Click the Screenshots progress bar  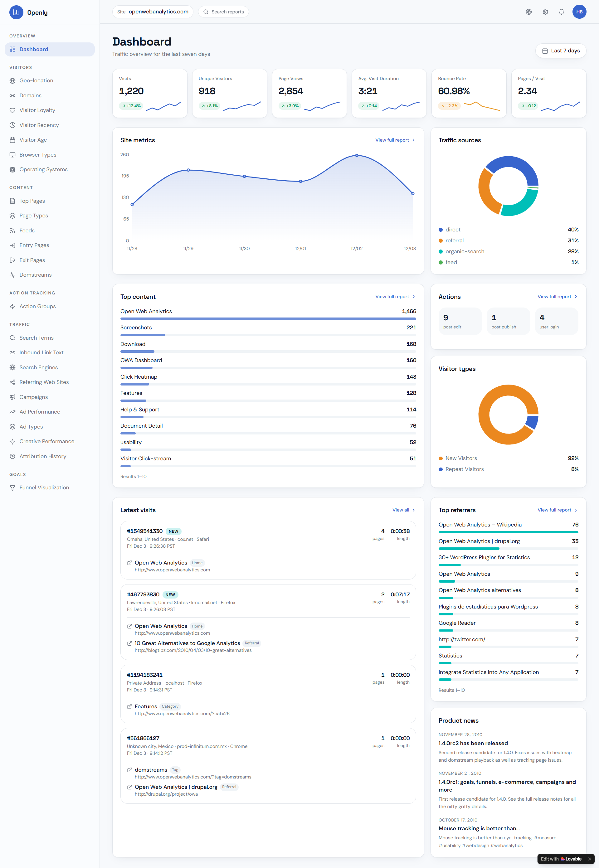[268, 335]
